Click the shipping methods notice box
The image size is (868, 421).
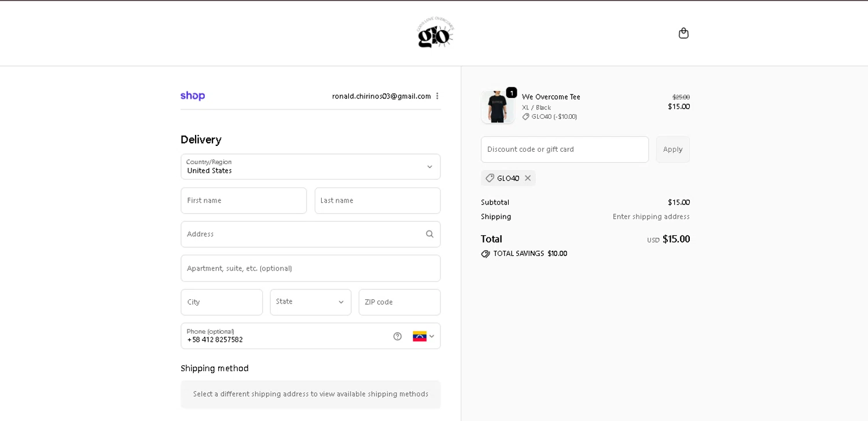(x=311, y=394)
